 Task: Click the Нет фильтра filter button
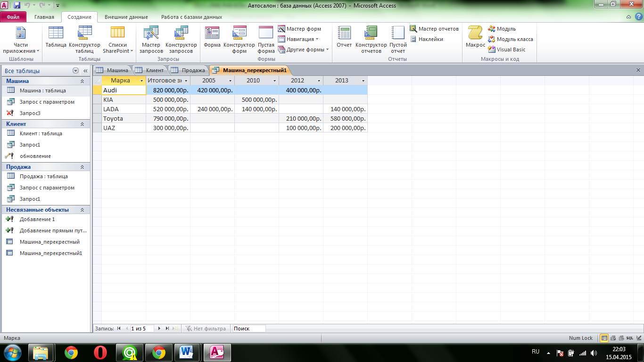click(x=206, y=329)
